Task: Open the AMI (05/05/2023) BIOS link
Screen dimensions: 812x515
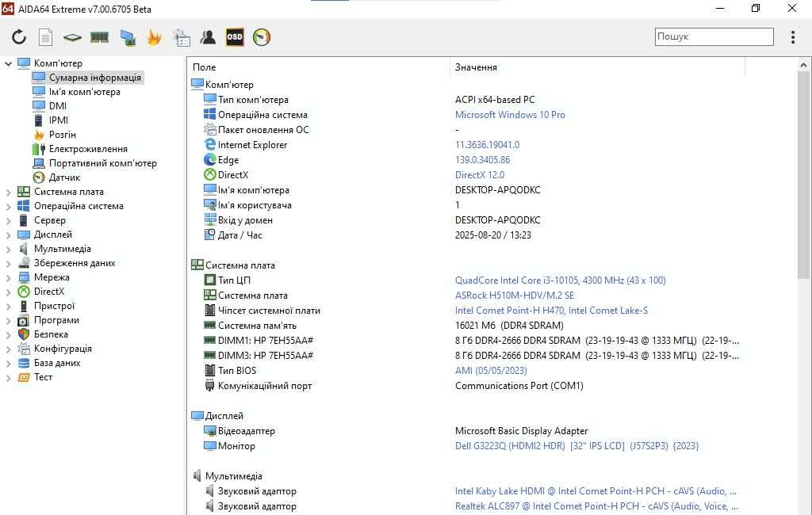Action: (491, 371)
